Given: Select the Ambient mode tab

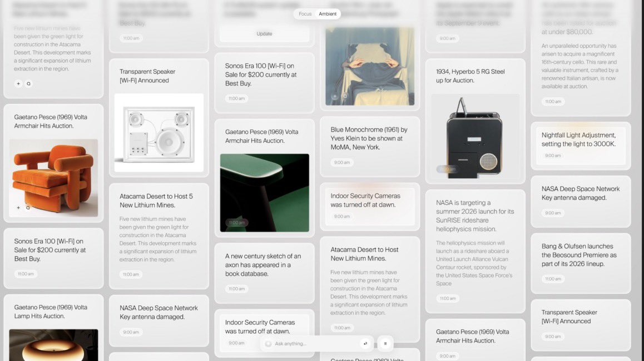Looking at the screenshot, I should tap(328, 14).
